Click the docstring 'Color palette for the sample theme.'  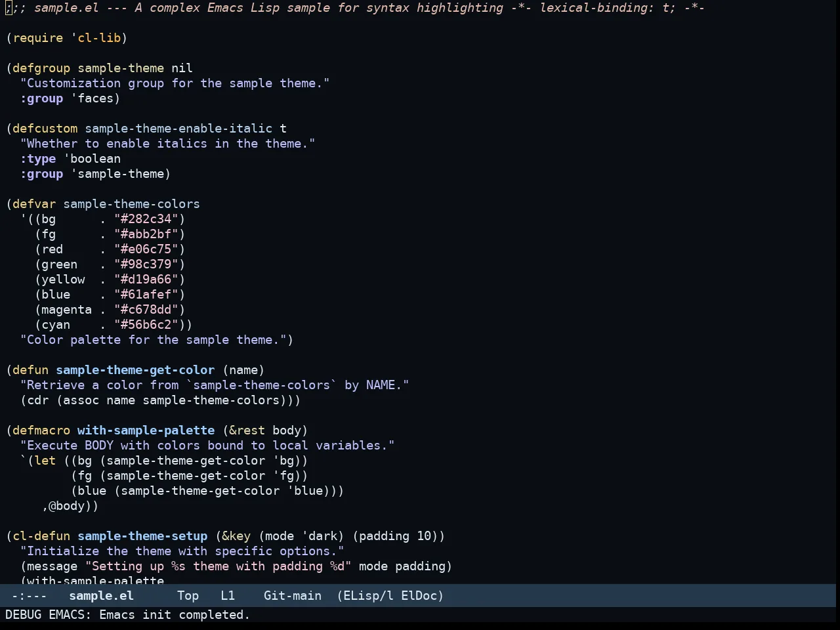(154, 340)
